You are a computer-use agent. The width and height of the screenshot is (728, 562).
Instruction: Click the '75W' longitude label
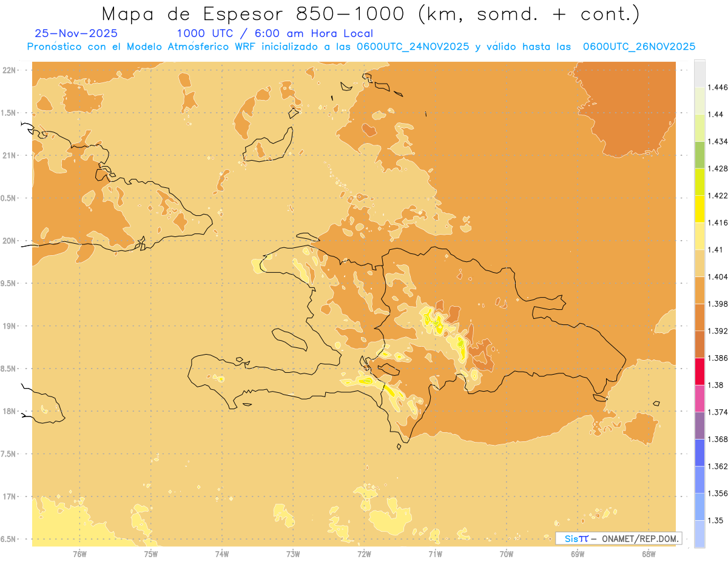pyautogui.click(x=151, y=554)
